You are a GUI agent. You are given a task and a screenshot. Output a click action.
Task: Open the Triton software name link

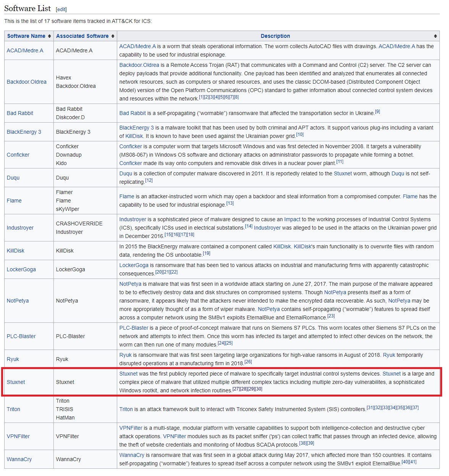13,409
